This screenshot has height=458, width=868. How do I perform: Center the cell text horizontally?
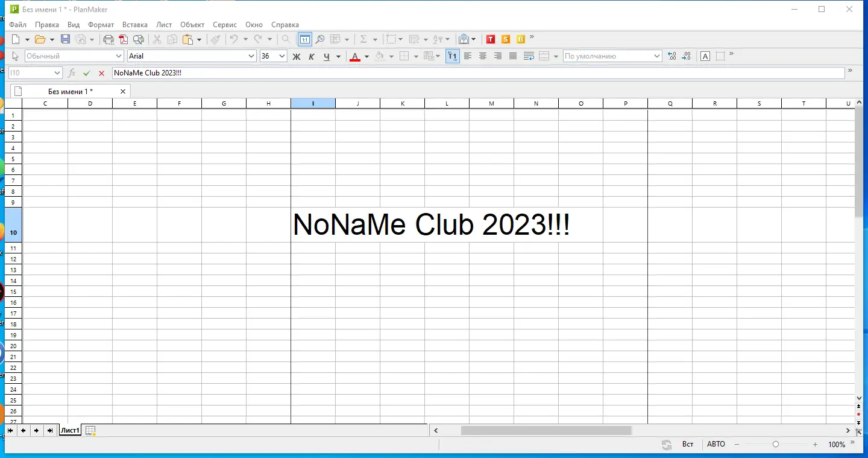483,56
